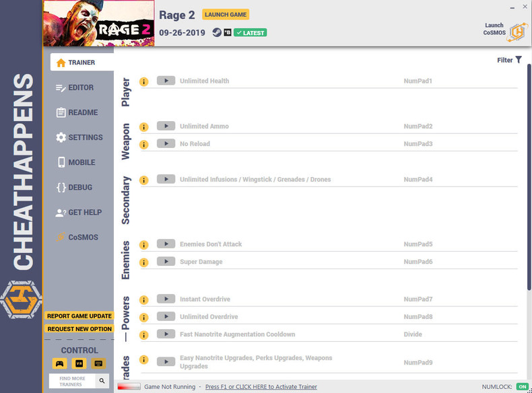Screen dimensions: 532x393
Task: Click the Rage 2 game title
Action: 177,15
